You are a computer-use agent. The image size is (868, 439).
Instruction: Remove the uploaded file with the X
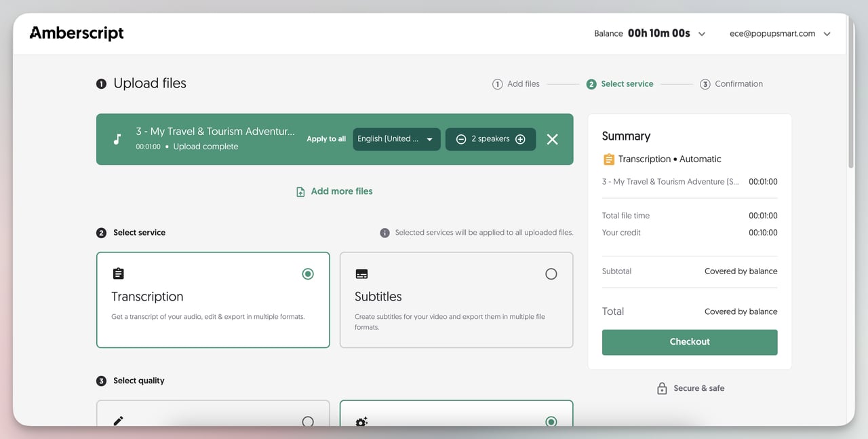552,139
